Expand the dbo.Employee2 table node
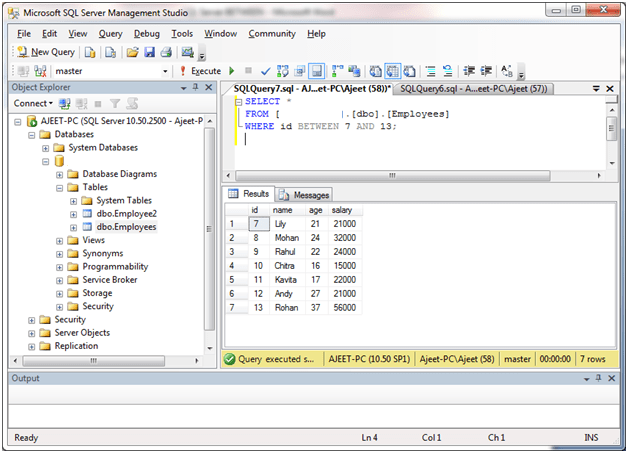This screenshot has height=453, width=628. point(73,214)
